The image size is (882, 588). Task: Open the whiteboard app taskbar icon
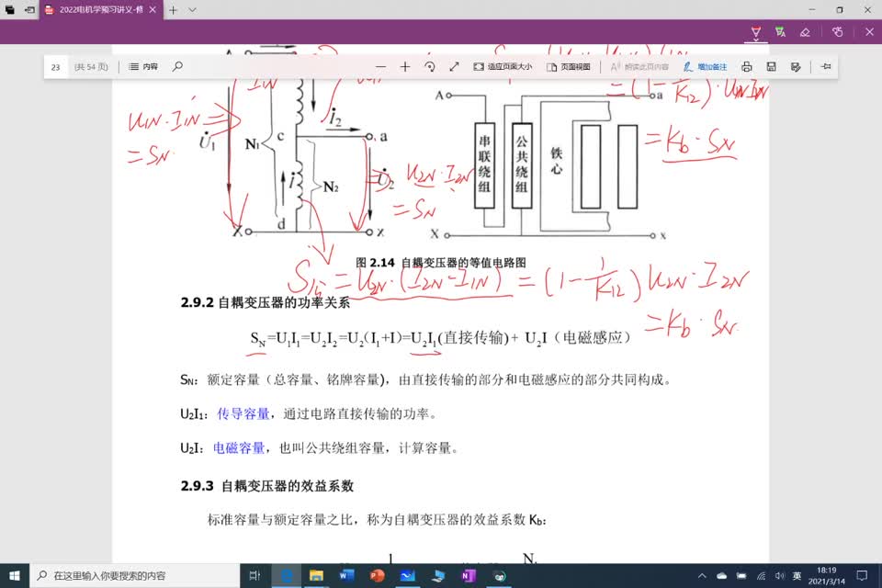pyautogui.click(x=407, y=576)
